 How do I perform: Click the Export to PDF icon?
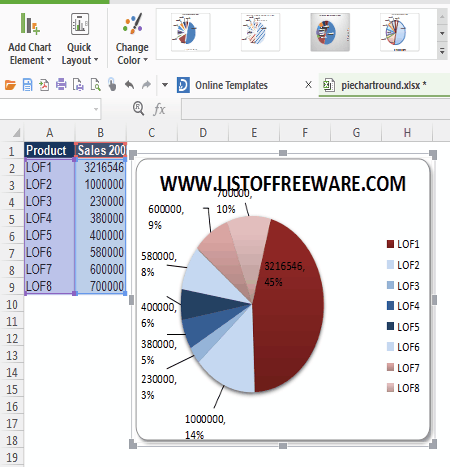click(44, 85)
